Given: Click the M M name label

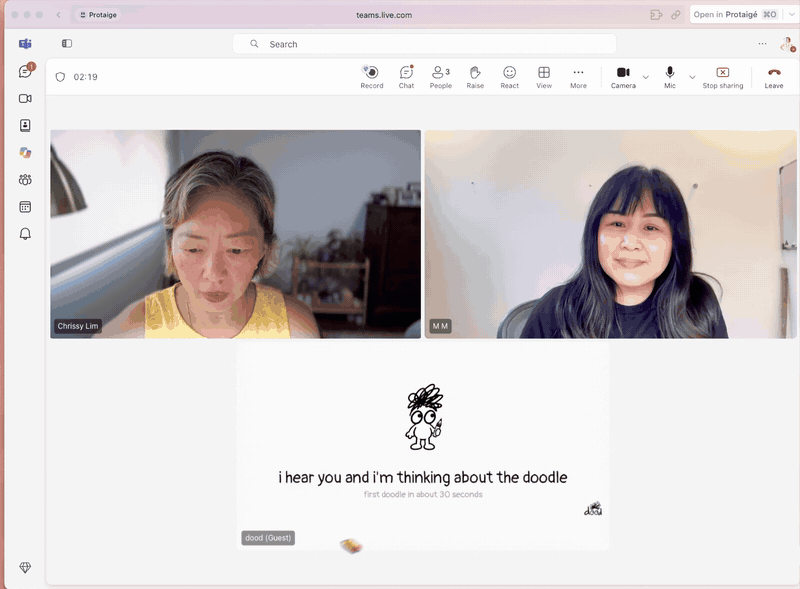Looking at the screenshot, I should pyautogui.click(x=440, y=326).
